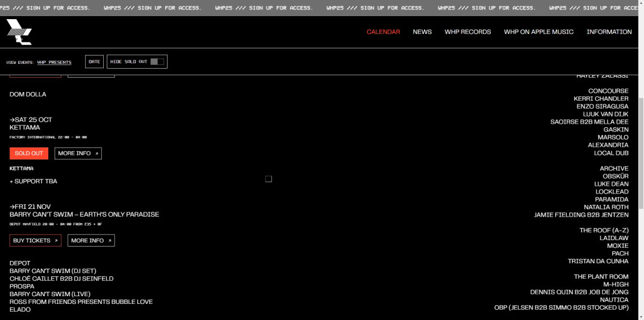Click Natalia Roth in the lineup

tap(606, 207)
